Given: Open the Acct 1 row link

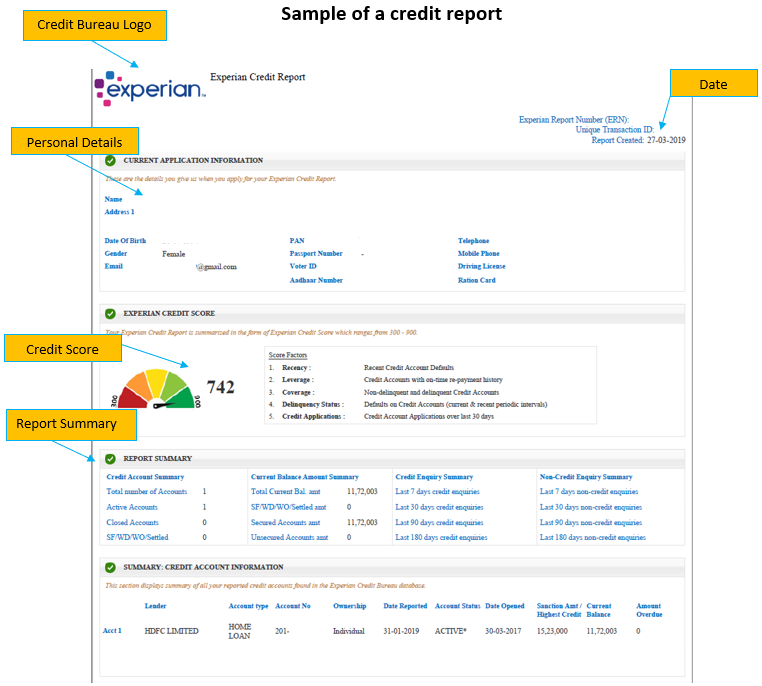Looking at the screenshot, I should pyautogui.click(x=112, y=631).
